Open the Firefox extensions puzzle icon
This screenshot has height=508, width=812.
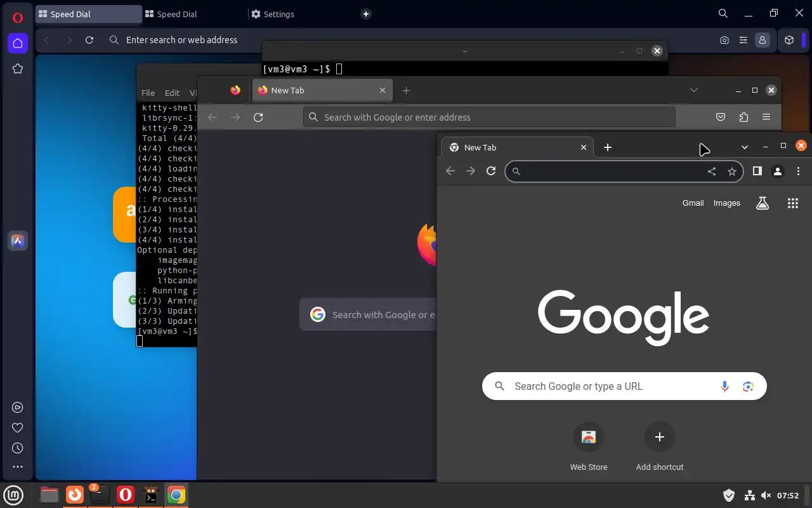(x=743, y=117)
